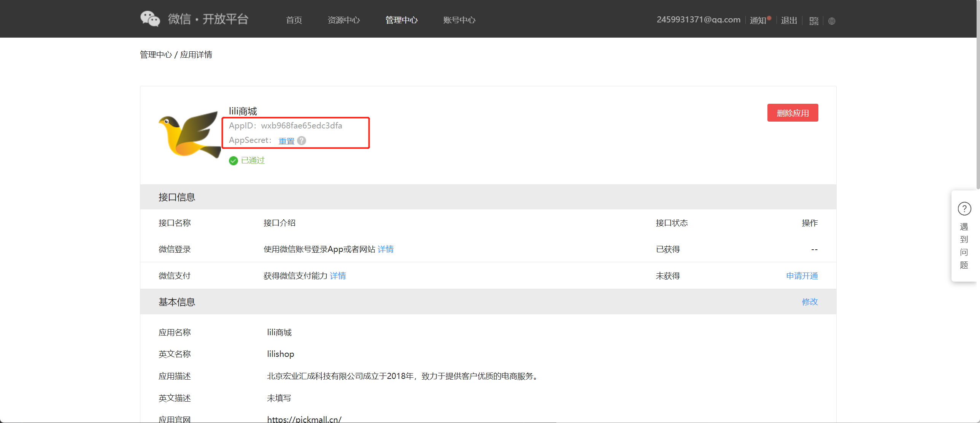Open 详情 link for 微信登录

click(385, 249)
